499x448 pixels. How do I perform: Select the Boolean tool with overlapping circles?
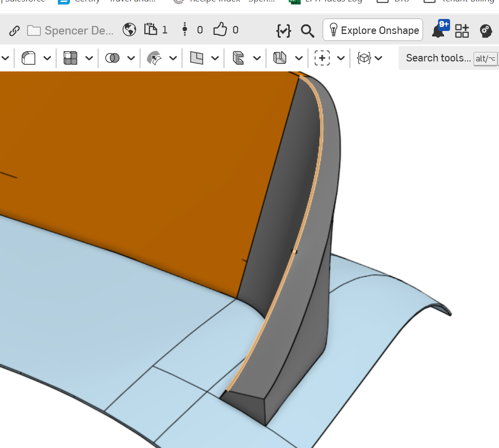[112, 58]
